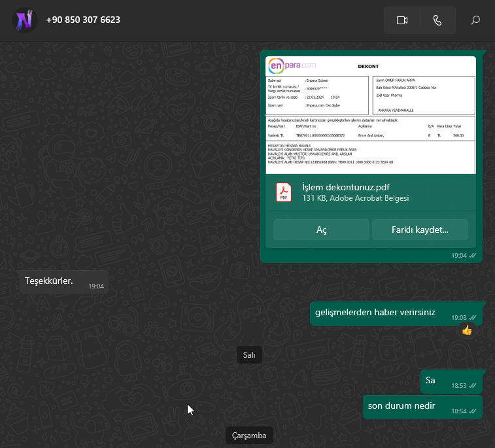Click the 'Salı' date separator
This screenshot has width=495, height=448.
point(249,355)
